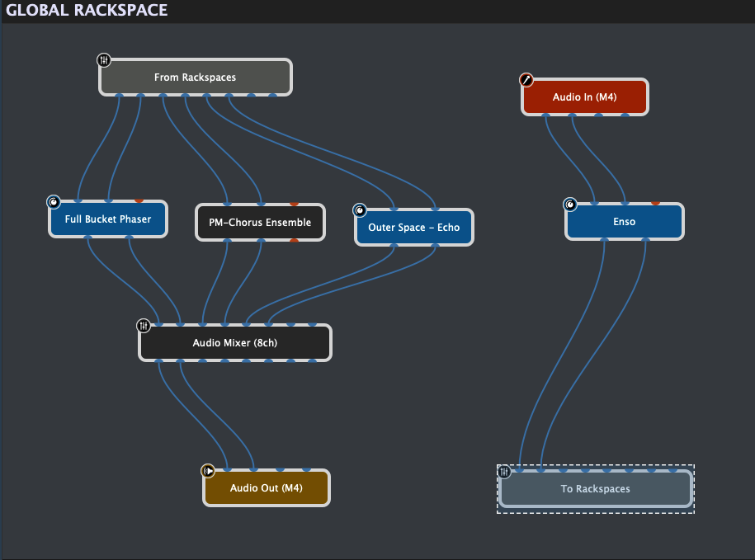Select the From Rackspaces block
The height and width of the screenshot is (560, 755).
click(x=195, y=78)
